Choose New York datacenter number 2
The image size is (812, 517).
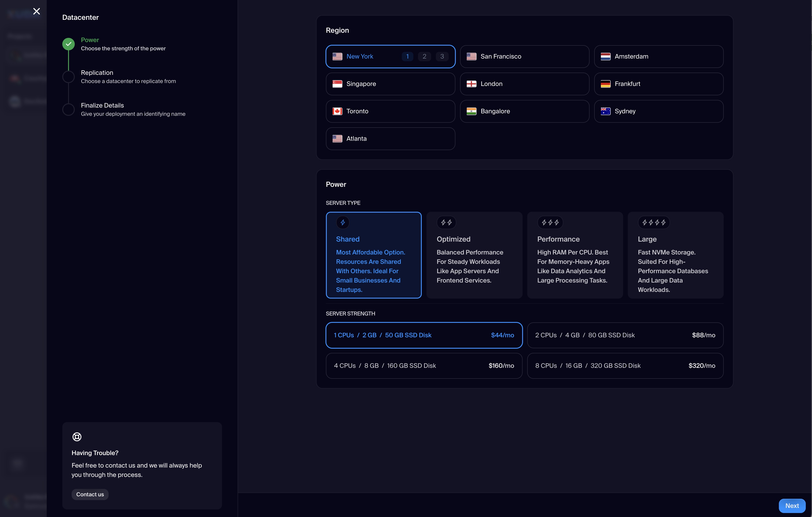[424, 56]
